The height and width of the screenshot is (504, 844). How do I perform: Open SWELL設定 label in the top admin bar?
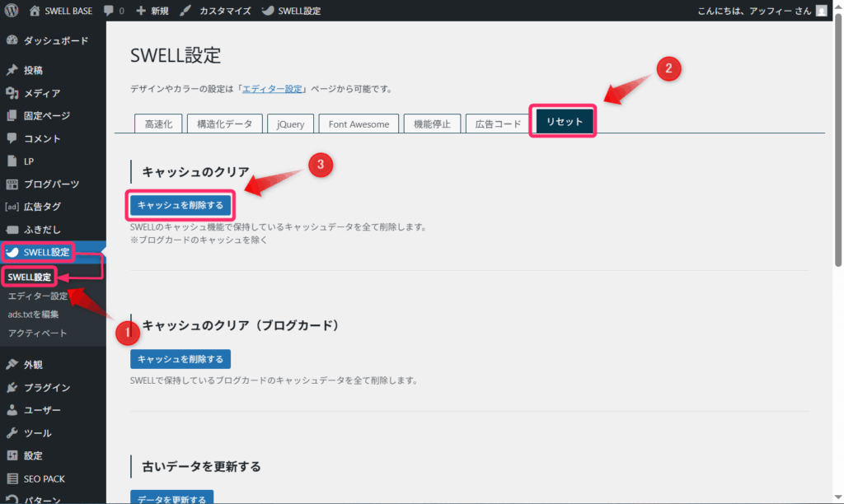299,11
